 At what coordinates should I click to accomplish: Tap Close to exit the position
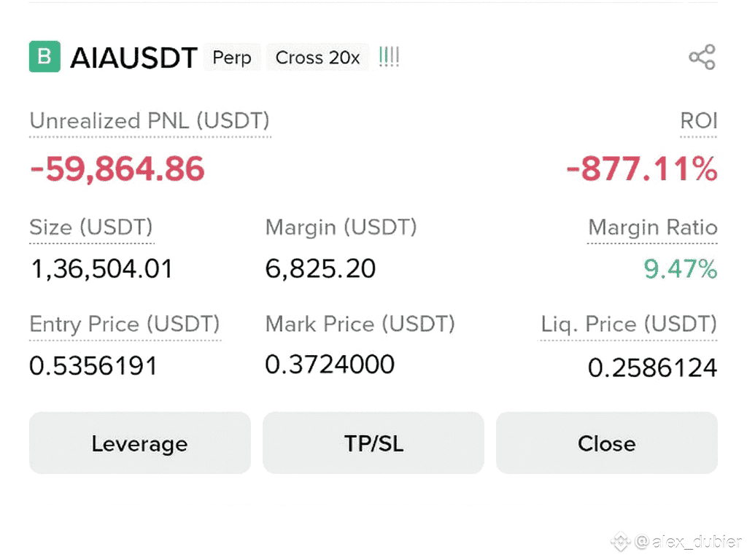(606, 443)
